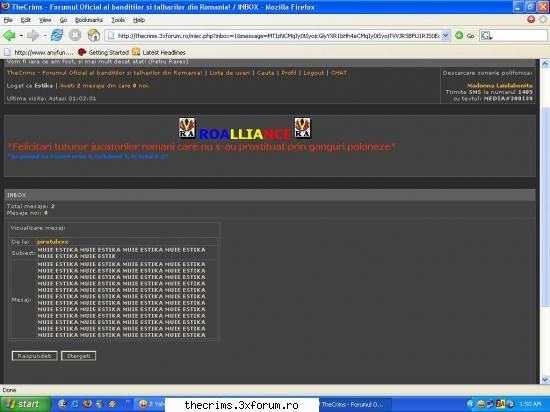Click the green Go button icon
Image resolution: width=550 pixels, height=412 pixels.
[459, 35]
